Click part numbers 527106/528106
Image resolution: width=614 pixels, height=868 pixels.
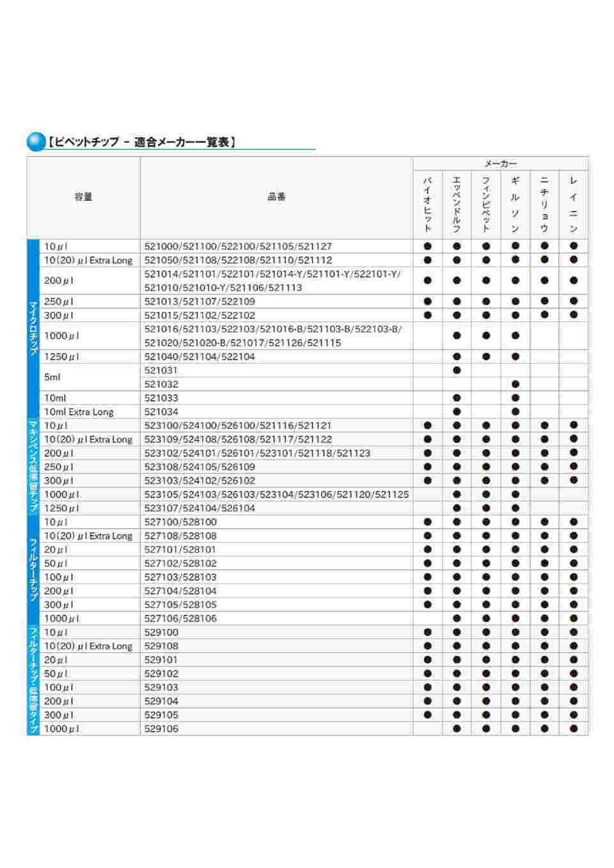(x=180, y=619)
